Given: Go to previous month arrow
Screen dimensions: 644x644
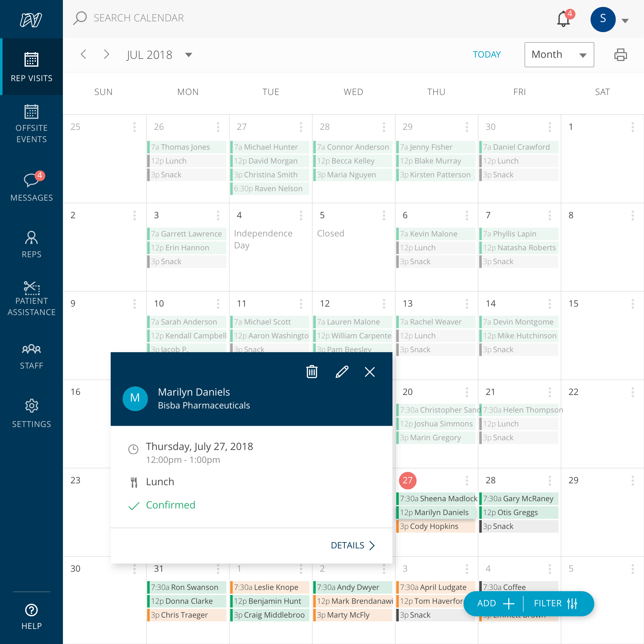Looking at the screenshot, I should coord(84,54).
